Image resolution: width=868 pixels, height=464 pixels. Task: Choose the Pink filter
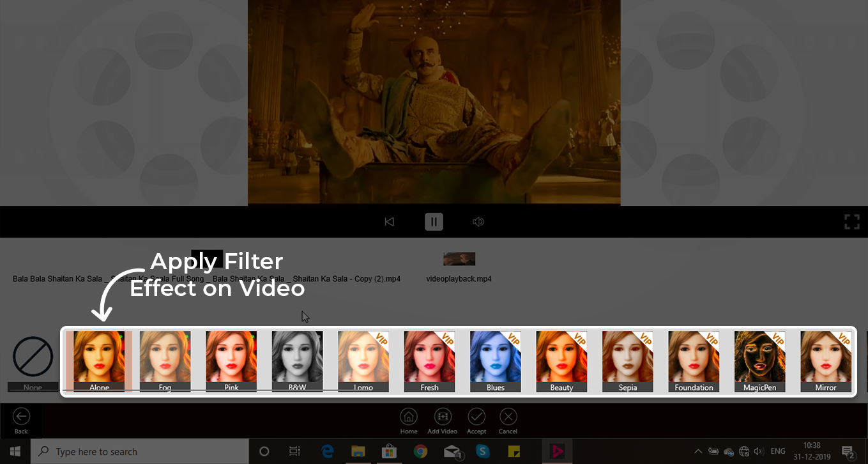(231, 361)
